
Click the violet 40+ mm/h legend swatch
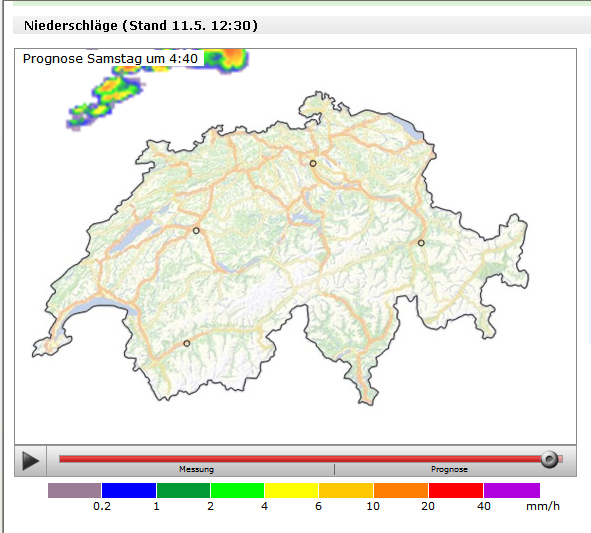(x=512, y=490)
